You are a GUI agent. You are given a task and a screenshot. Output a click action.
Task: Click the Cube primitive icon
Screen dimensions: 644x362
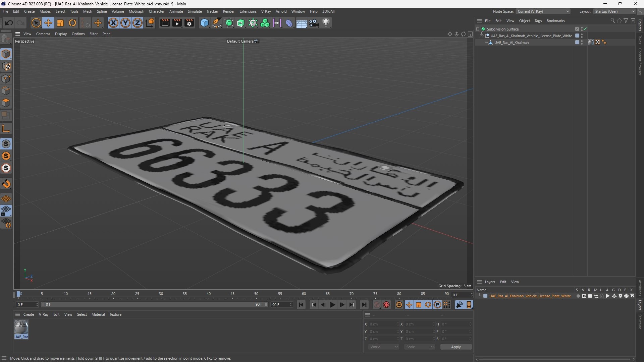pyautogui.click(x=204, y=23)
